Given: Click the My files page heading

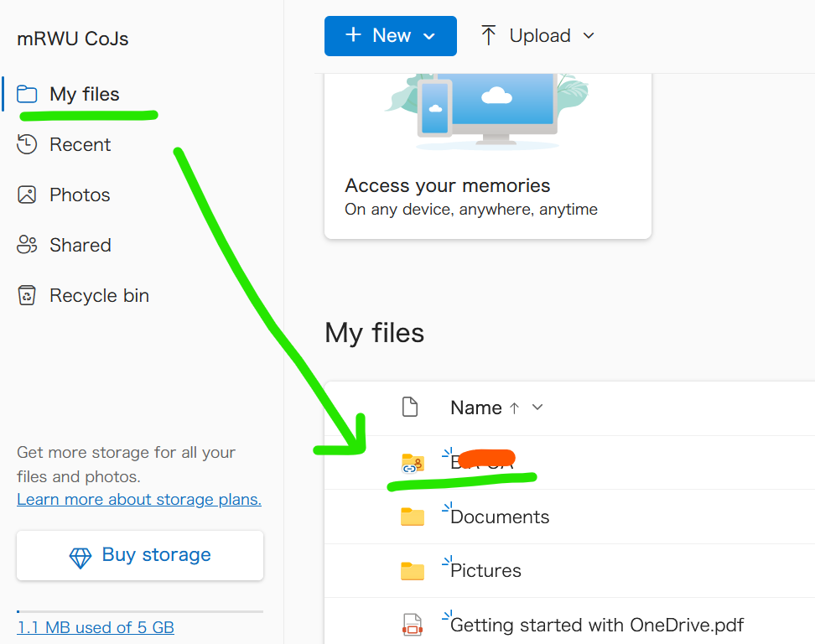Looking at the screenshot, I should click(374, 333).
